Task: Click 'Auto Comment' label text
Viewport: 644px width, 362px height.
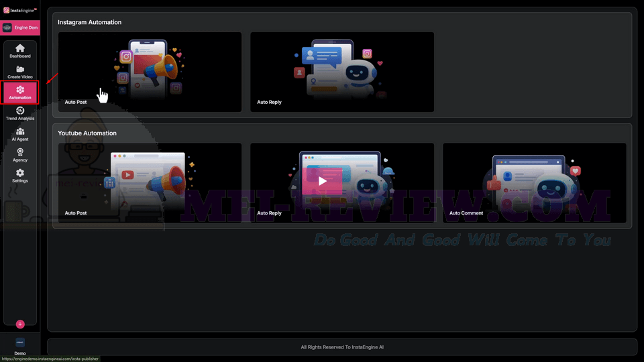Action: pyautogui.click(x=466, y=213)
